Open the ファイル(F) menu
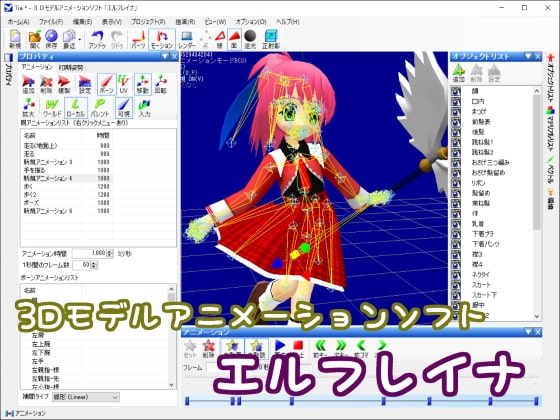 coord(51,22)
